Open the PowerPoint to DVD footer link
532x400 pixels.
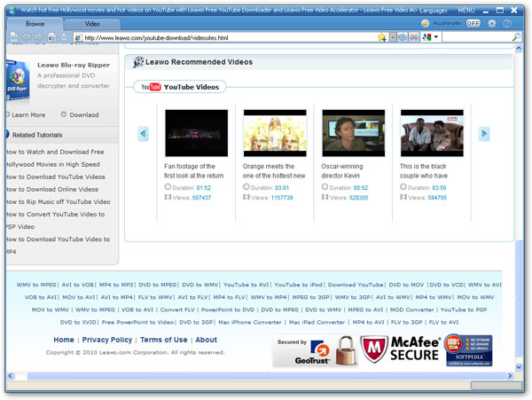[x=228, y=310]
